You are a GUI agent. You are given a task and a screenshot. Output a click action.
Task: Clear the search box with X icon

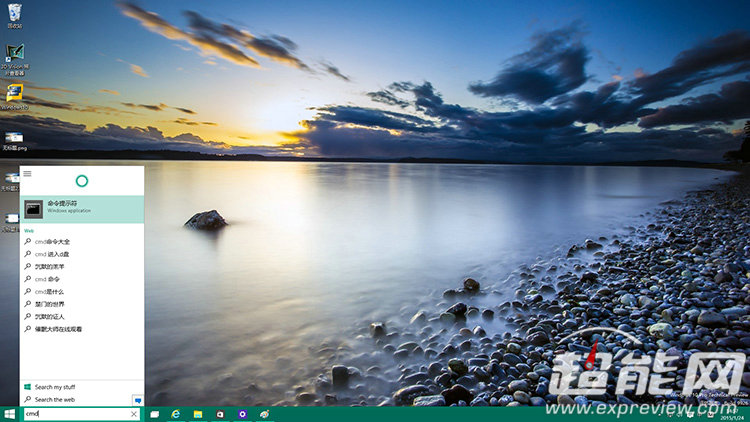click(x=134, y=413)
